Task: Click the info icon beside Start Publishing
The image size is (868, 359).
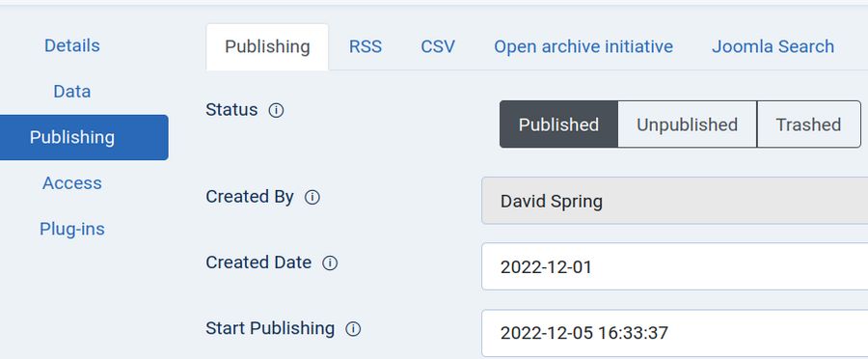Action: [353, 329]
